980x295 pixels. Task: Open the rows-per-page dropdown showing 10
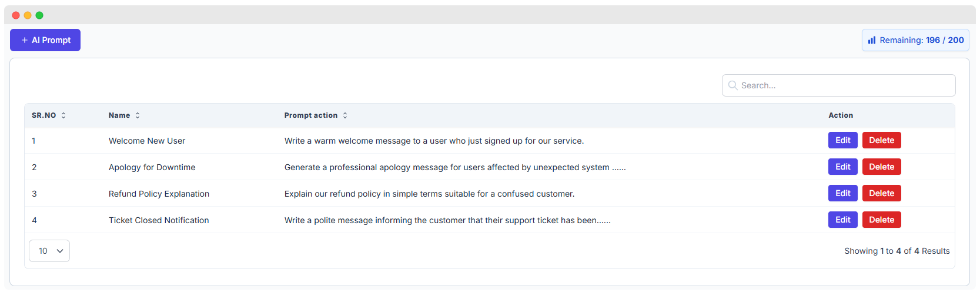[49, 251]
